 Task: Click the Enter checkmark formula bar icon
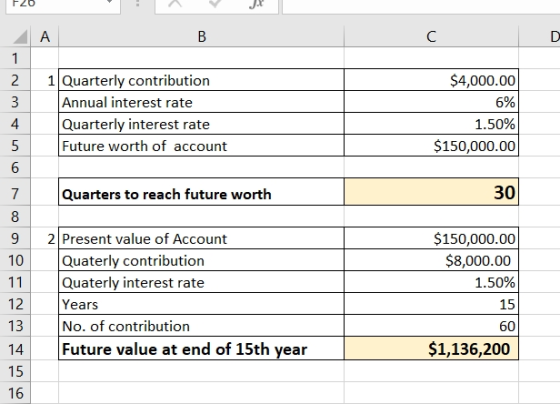point(215,3)
